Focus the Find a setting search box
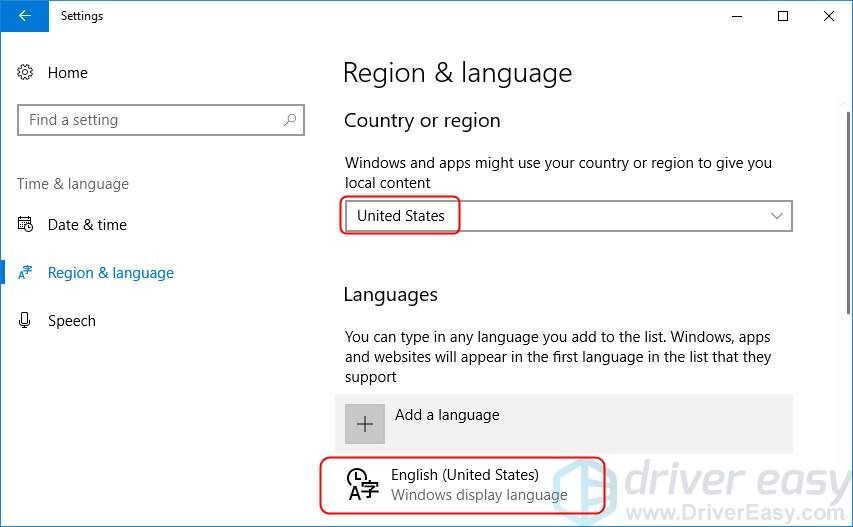Screen dimensions: 853x527 [x=161, y=120]
